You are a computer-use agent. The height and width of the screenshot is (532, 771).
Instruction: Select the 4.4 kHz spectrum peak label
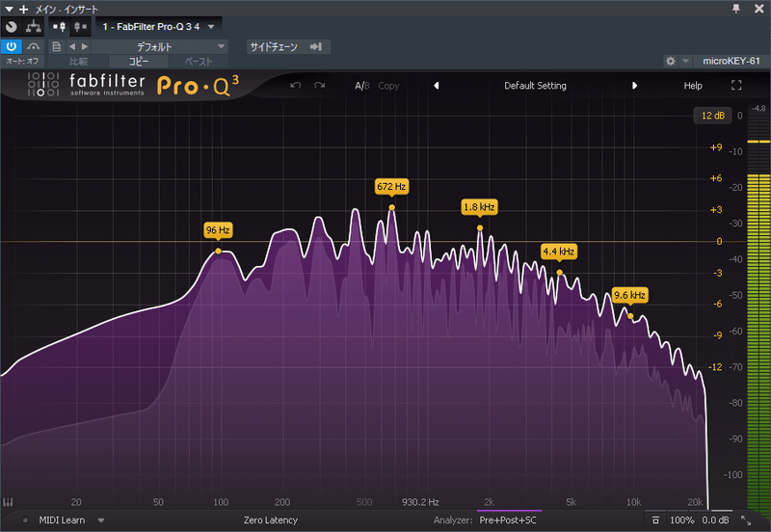point(559,252)
